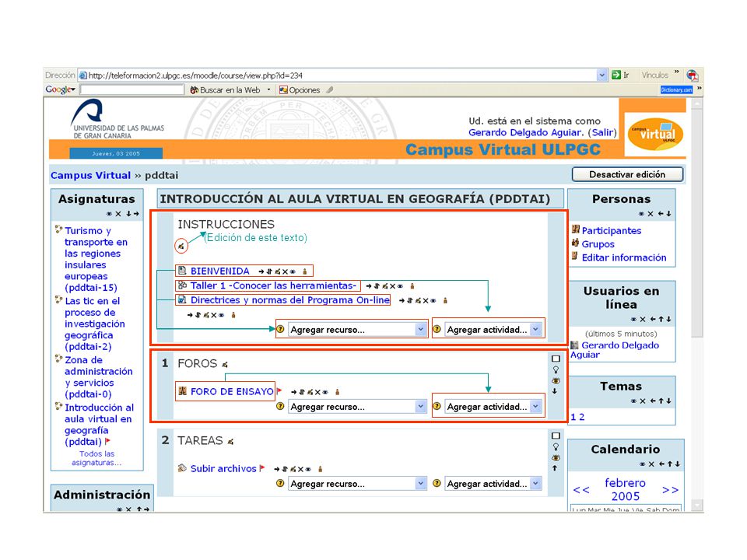Click edit pencil in Subir archivos row
Screen dimensions: 747x560
(293, 469)
